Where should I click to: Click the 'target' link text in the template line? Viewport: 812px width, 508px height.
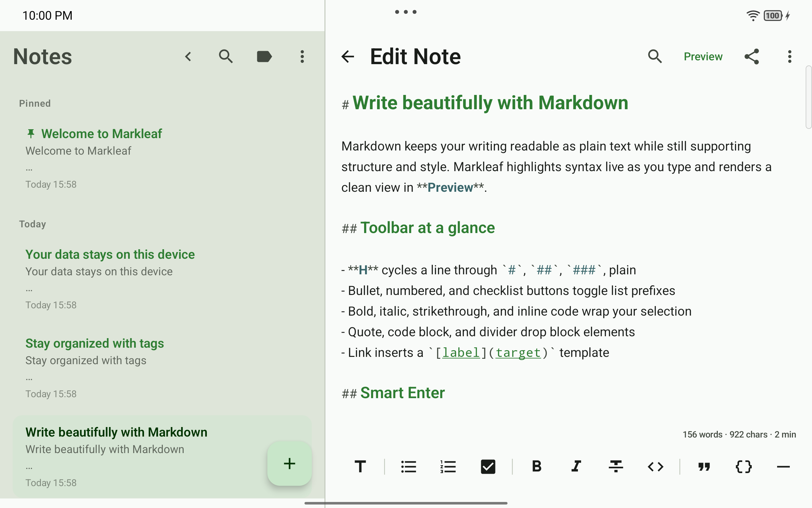[518, 353]
